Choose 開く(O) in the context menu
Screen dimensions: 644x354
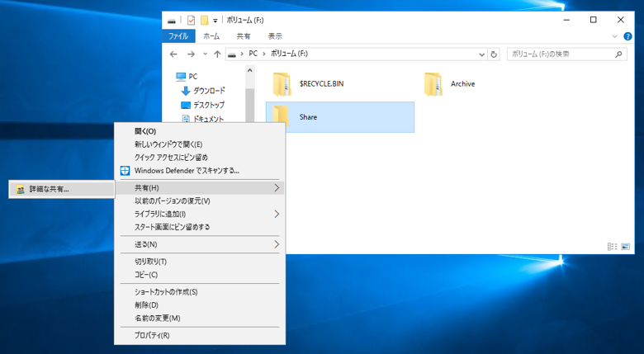[200, 131]
